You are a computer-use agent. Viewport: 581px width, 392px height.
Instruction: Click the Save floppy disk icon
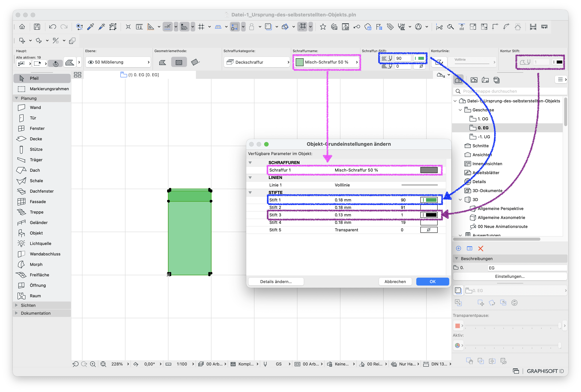click(x=37, y=27)
